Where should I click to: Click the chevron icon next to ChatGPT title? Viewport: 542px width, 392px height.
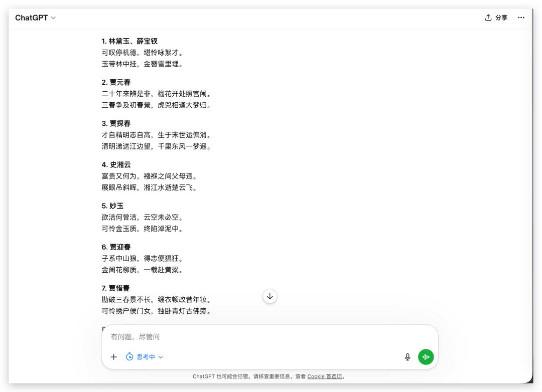53,17
